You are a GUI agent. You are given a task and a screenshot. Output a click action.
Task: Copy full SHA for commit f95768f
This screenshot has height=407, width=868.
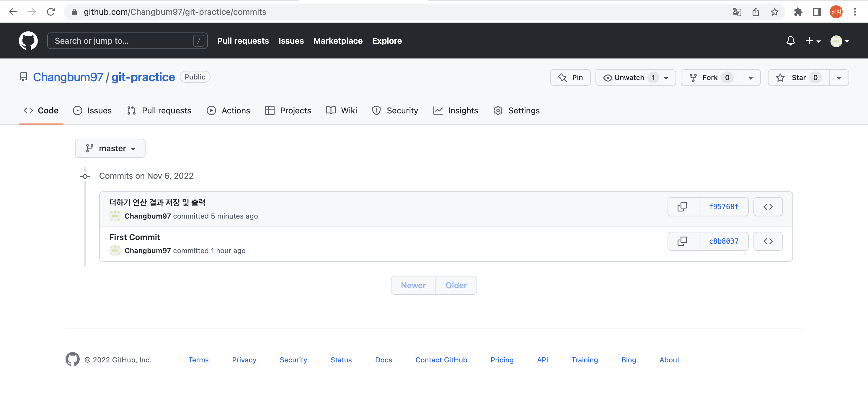point(682,207)
